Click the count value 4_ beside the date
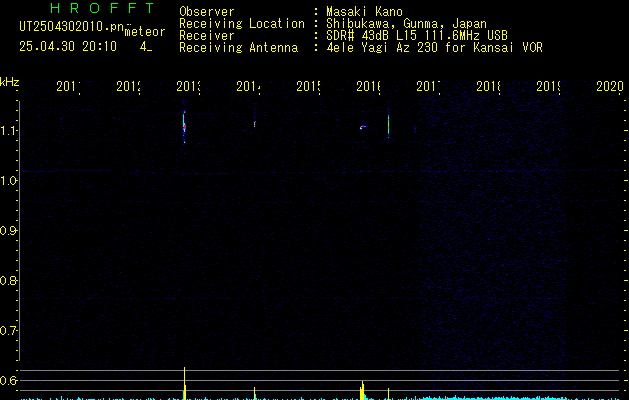This screenshot has height=400, width=629. pos(146,47)
